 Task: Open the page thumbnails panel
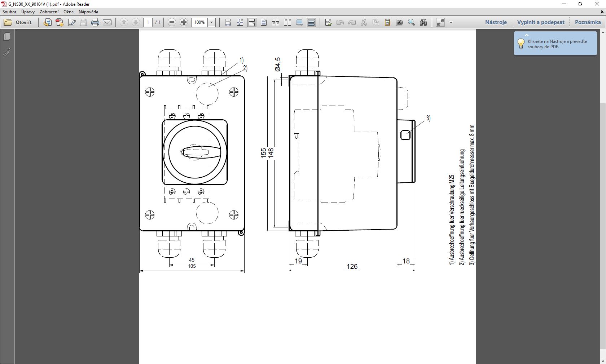(7, 37)
